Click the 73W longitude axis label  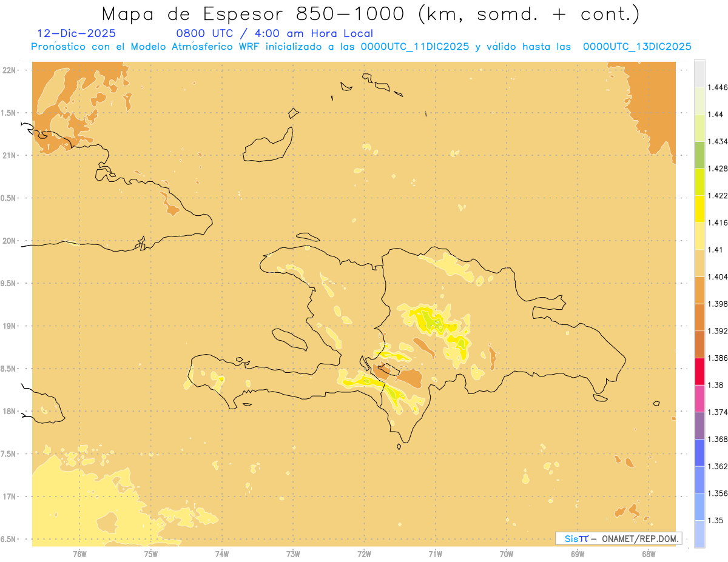tap(293, 554)
